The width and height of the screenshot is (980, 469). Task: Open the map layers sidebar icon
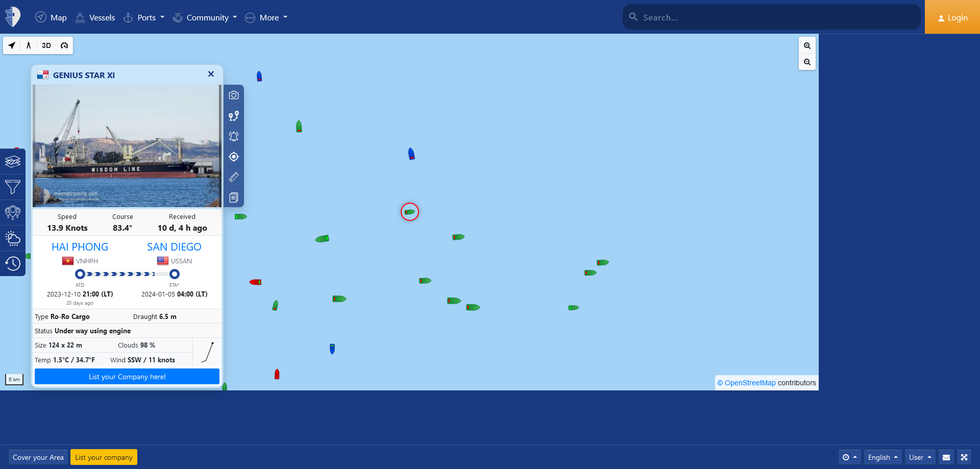click(13, 162)
